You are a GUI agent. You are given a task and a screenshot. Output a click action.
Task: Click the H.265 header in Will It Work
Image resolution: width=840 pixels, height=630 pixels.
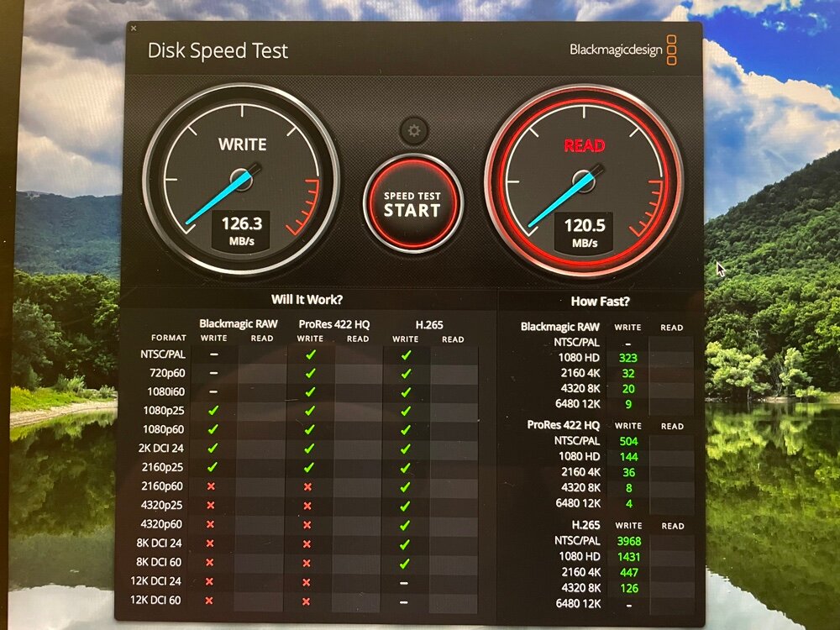429,324
